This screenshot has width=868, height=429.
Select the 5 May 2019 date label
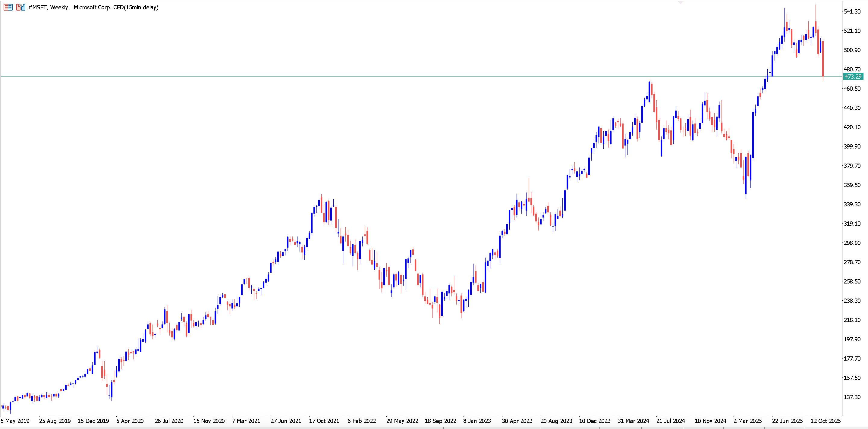(15, 421)
